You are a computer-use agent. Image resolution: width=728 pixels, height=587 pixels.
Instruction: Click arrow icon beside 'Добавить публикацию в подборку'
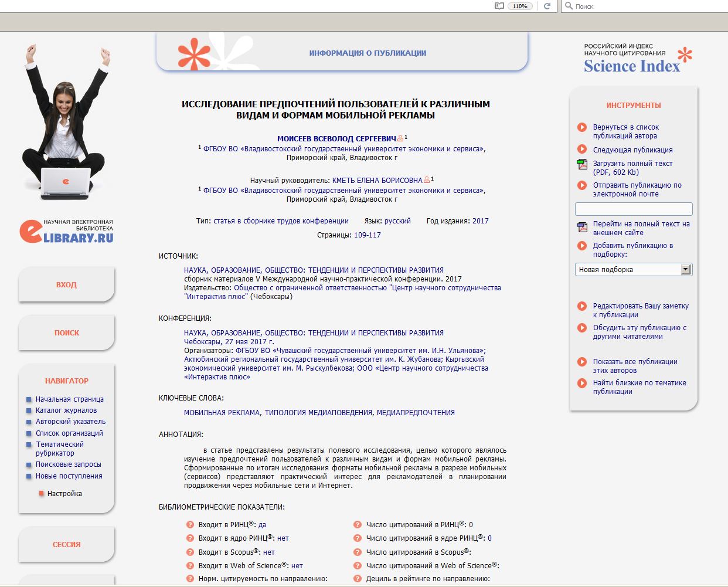(582, 246)
